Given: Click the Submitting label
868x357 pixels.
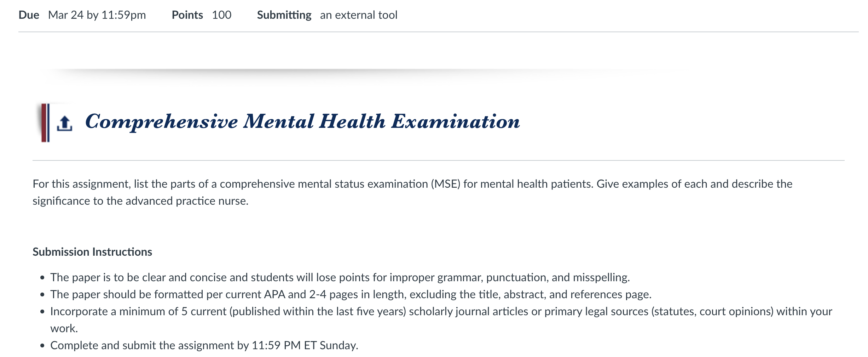Looking at the screenshot, I should click(x=284, y=15).
